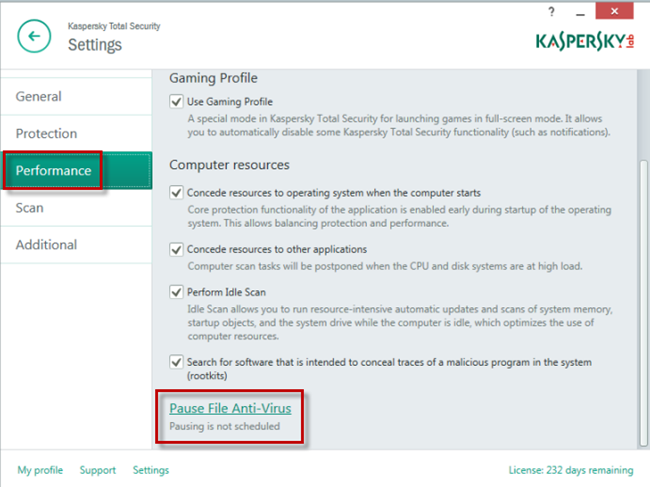Click the Computer resources heading
The width and height of the screenshot is (650, 487).
coord(229,165)
